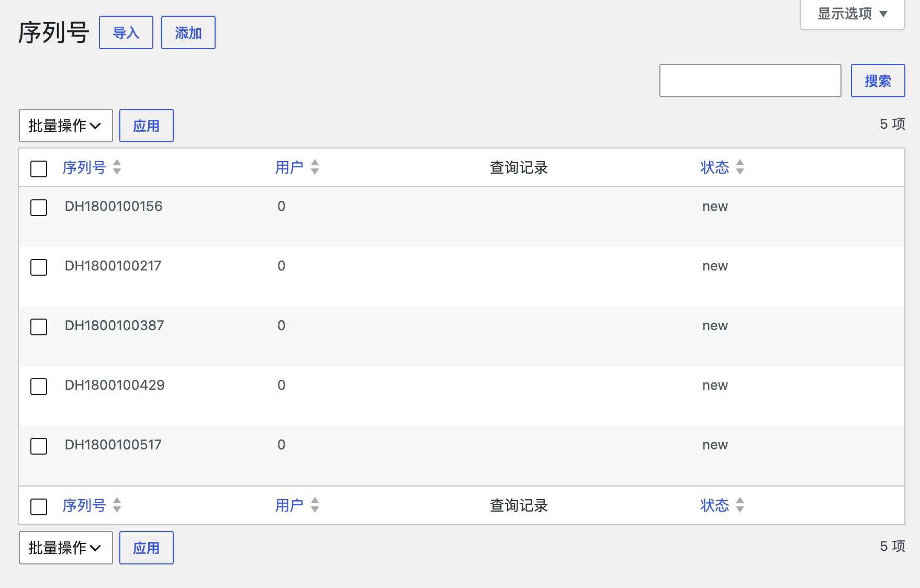The height and width of the screenshot is (588, 920).
Task: Open bottom 批量操作 bulk actions dropdown
Action: pyautogui.click(x=66, y=548)
